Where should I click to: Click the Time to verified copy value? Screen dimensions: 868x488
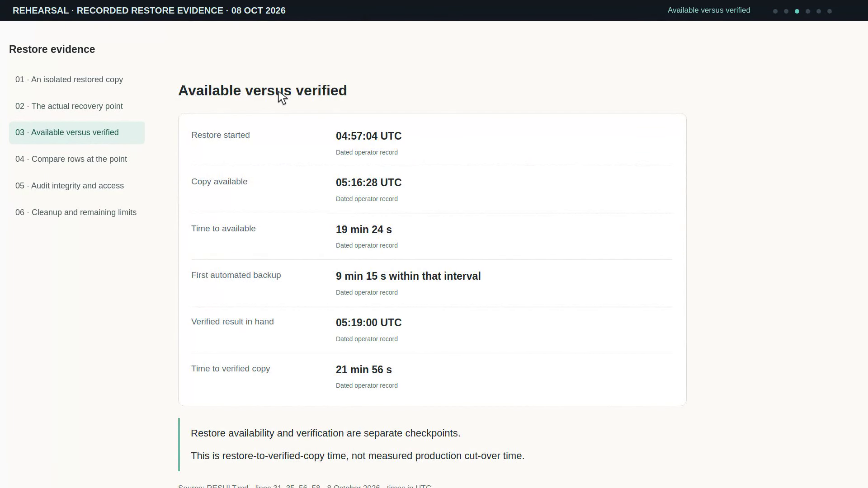coord(364,370)
